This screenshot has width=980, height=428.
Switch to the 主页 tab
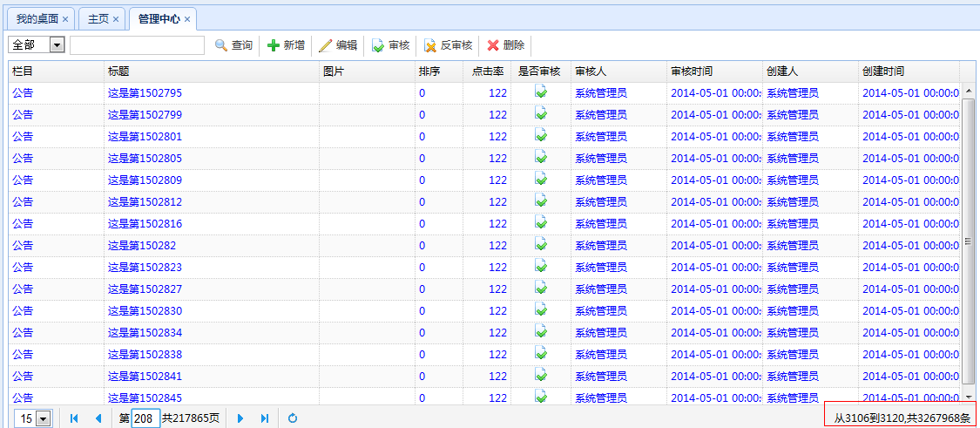click(x=101, y=19)
